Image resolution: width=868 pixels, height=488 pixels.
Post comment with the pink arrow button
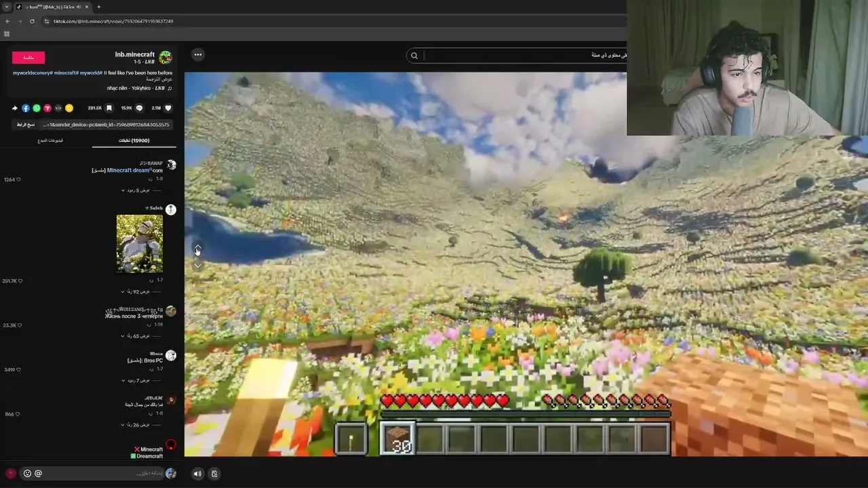pyautogui.click(x=11, y=473)
